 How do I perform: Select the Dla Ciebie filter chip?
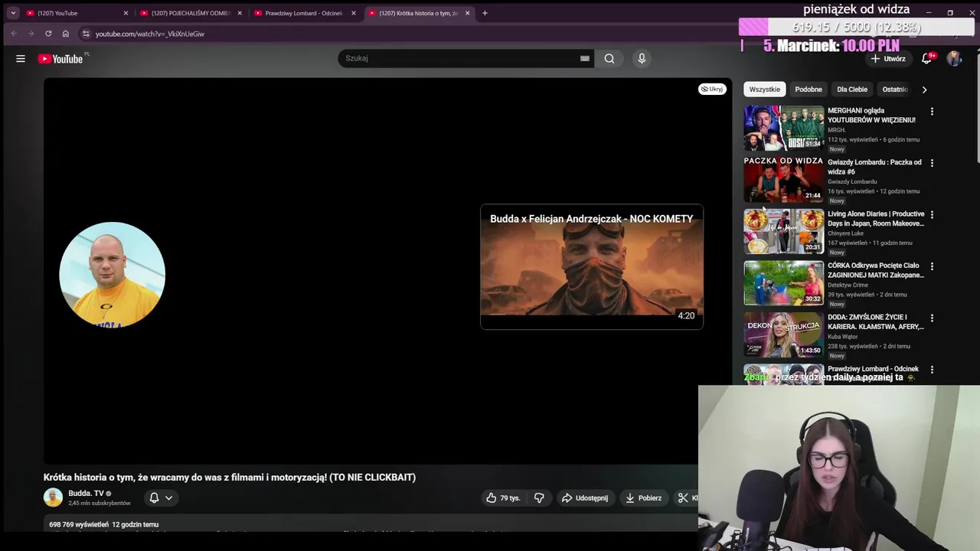click(852, 90)
